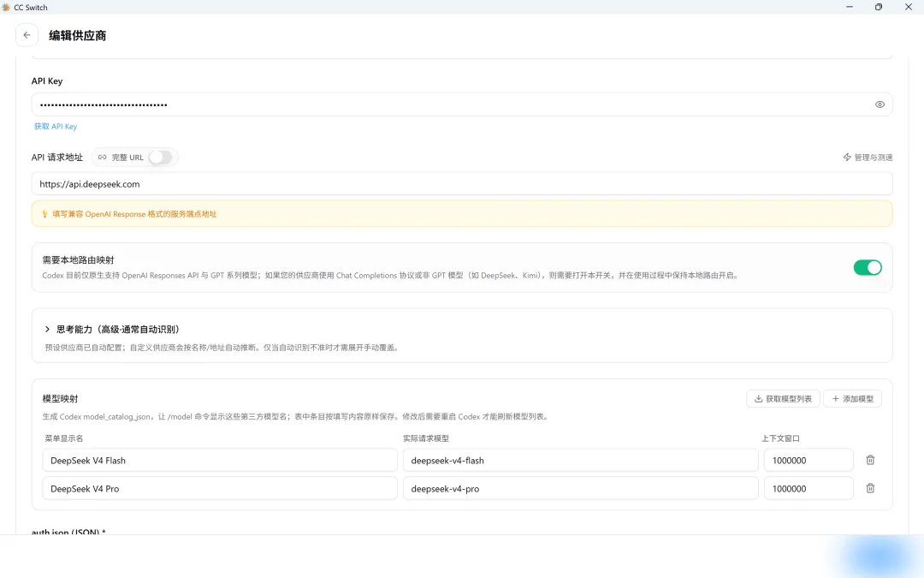Click the 获取模型列表 button
Screen dimensions: 924x578
click(783, 399)
